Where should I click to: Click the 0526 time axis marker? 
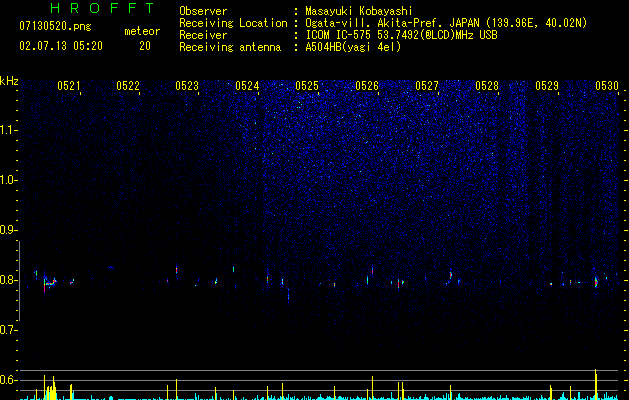(367, 86)
